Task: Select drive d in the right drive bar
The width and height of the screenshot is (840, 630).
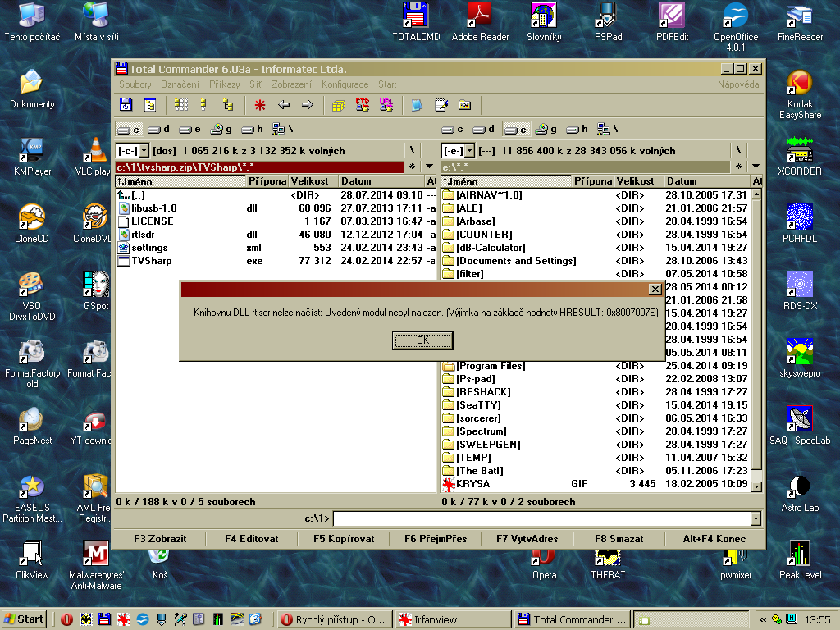Action: 484,129
